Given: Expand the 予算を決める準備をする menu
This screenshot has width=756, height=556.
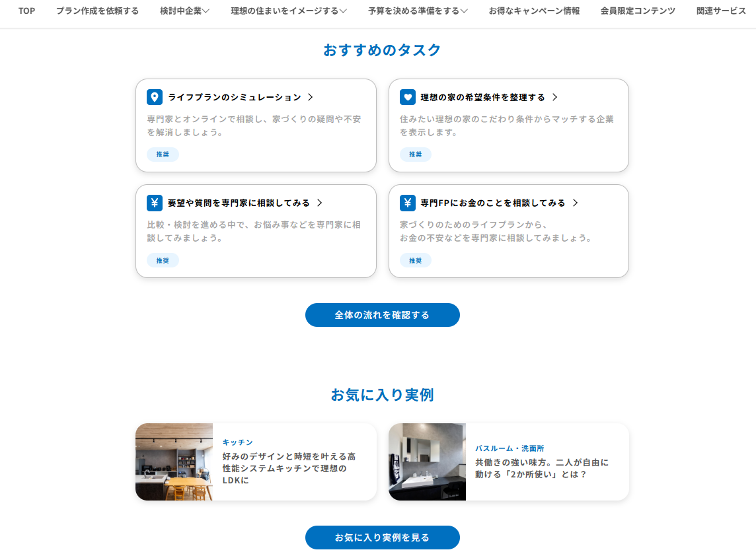Looking at the screenshot, I should pyautogui.click(x=418, y=11).
